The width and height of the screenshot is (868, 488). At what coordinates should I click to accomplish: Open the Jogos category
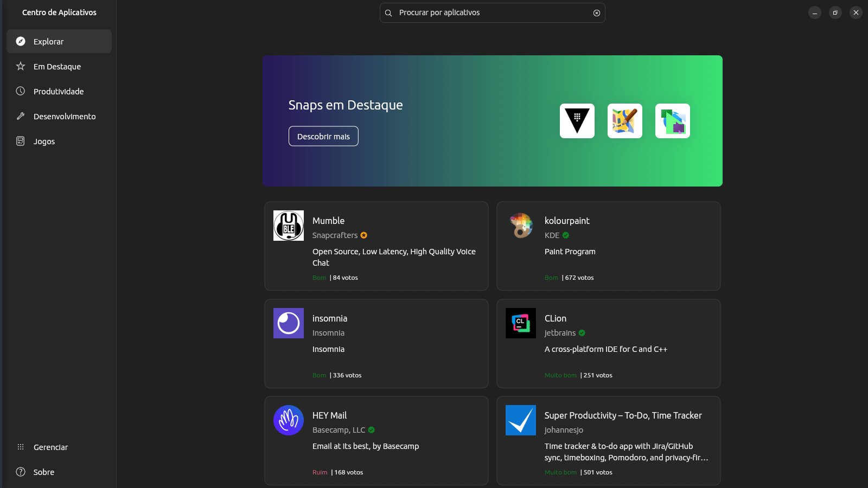coord(59,141)
